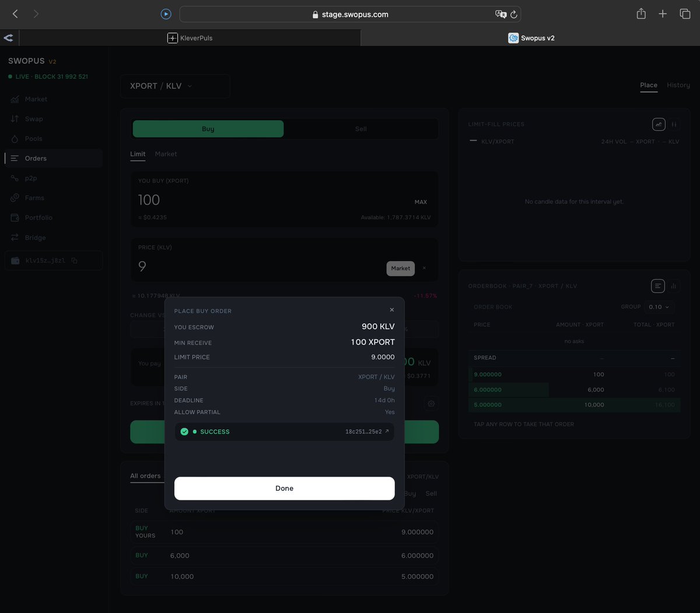Open p2p in the sidebar
700x613 pixels.
point(54,178)
